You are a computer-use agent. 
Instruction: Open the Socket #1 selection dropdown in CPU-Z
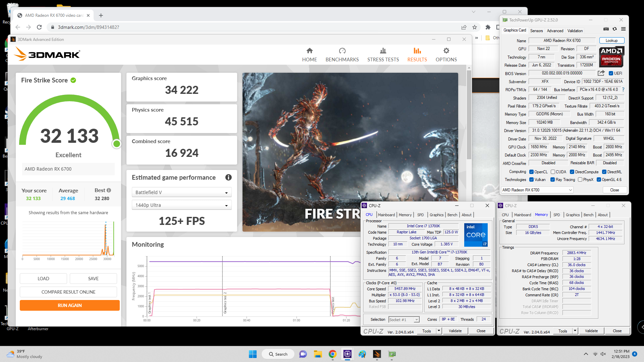coord(404,320)
